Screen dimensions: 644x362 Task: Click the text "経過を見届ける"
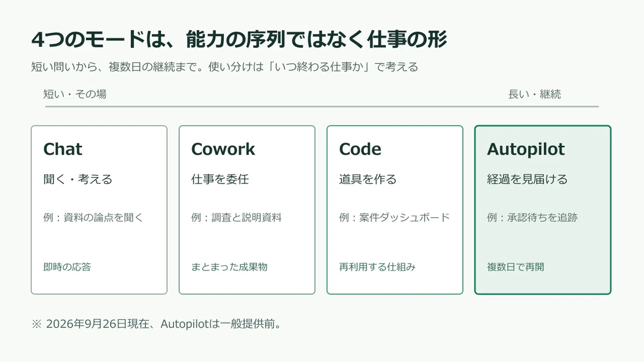(527, 179)
